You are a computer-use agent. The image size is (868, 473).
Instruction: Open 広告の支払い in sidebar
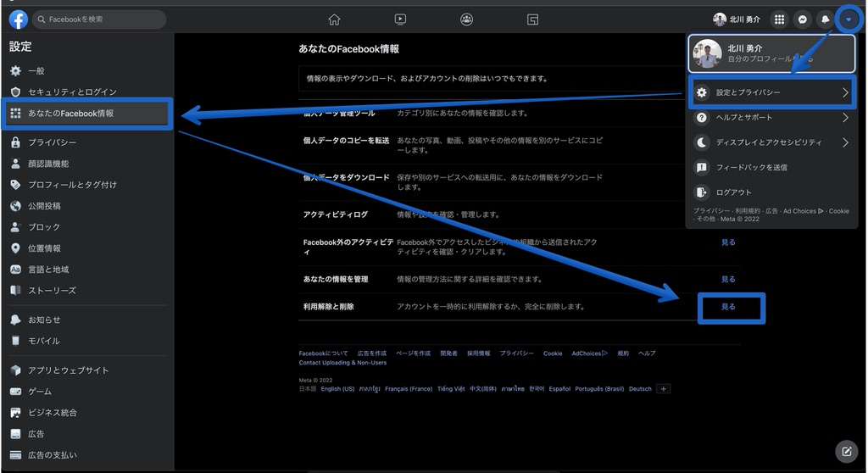coord(87,455)
